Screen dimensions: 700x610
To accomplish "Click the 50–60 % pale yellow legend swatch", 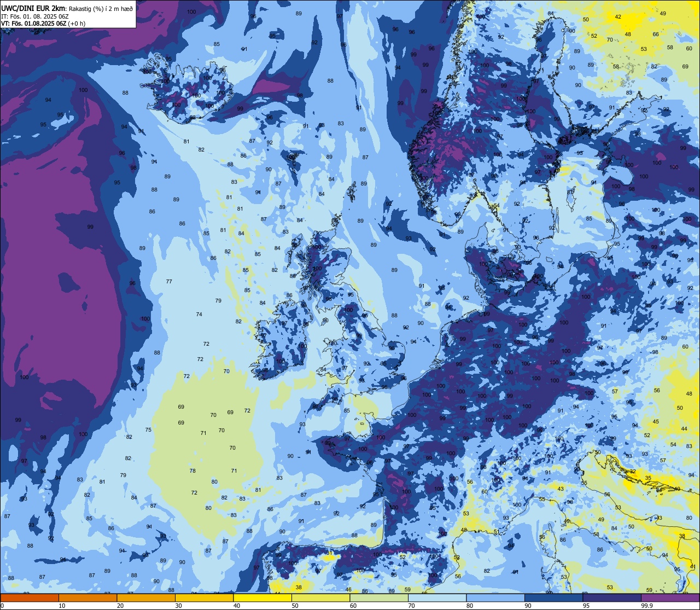I will (x=320, y=598).
